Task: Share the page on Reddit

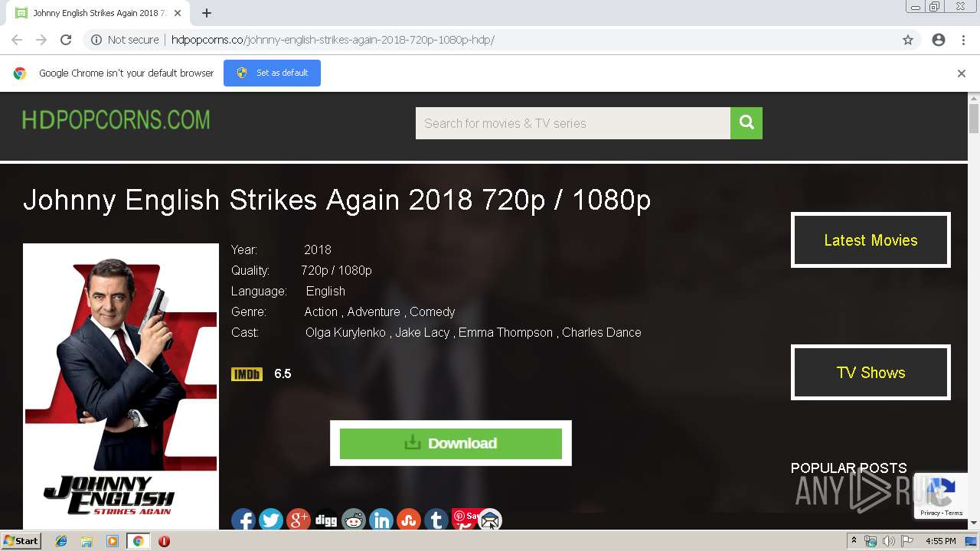Action: pos(354,520)
